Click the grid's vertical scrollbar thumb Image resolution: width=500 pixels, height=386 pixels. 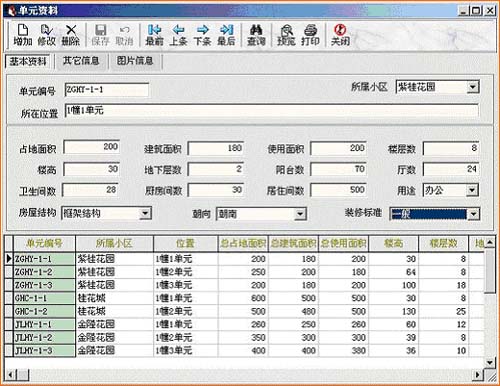(x=489, y=271)
